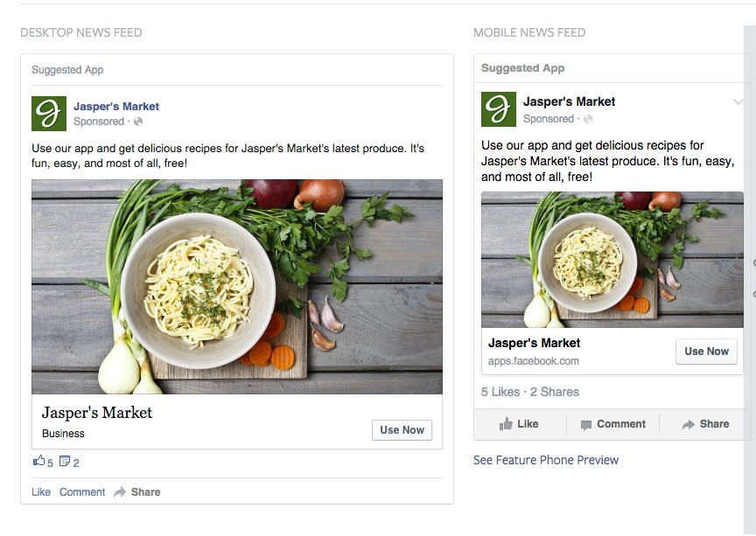Image resolution: width=756 pixels, height=536 pixels.
Task: Select the DESKTOP NEWS FEED section header
Action: (x=80, y=32)
